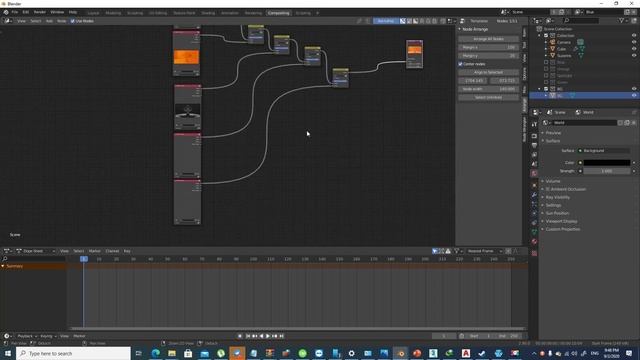Switch to the Animation workspace tab
This screenshot has width=640, height=360.
pos(230,13)
